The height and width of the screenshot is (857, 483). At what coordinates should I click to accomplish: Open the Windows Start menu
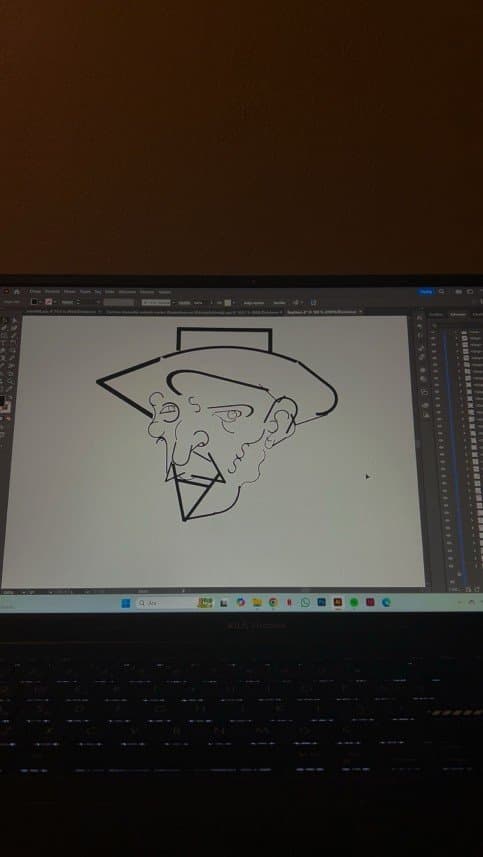[126, 603]
